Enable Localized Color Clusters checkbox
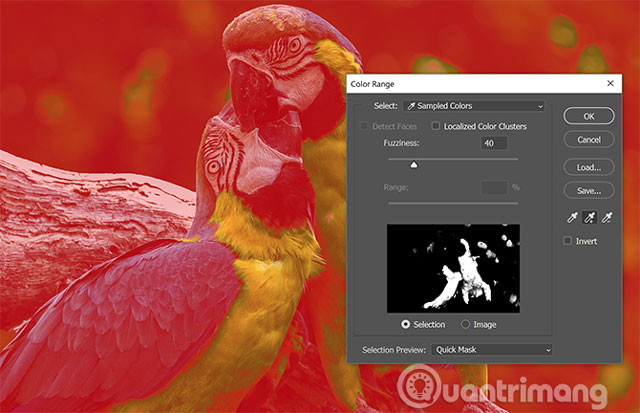The height and width of the screenshot is (413, 640). click(x=436, y=126)
